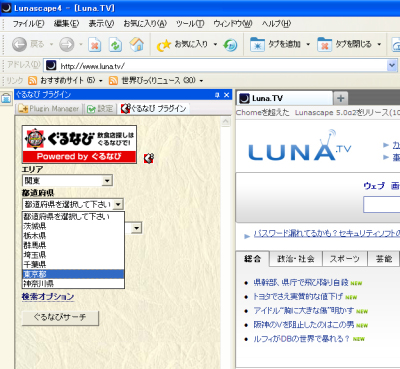Reload the page with green arrows icon
400x369 pixels.
[116, 45]
